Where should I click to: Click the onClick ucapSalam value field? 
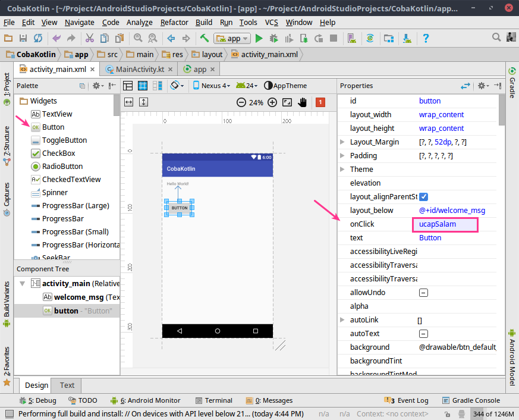[444, 224]
